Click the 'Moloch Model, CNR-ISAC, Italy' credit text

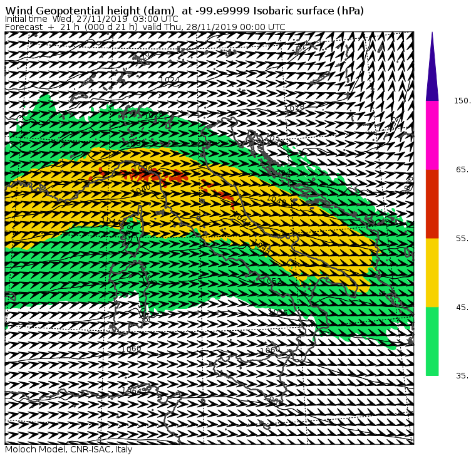[x=69, y=449]
